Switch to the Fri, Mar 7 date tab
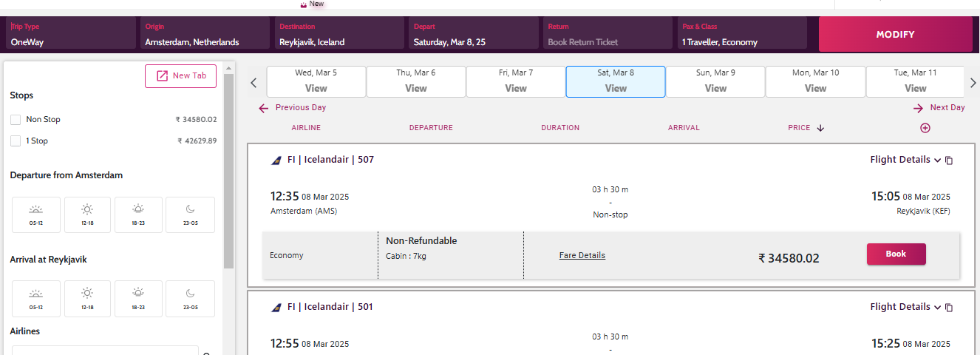The height and width of the screenshot is (355, 980). pos(516,81)
